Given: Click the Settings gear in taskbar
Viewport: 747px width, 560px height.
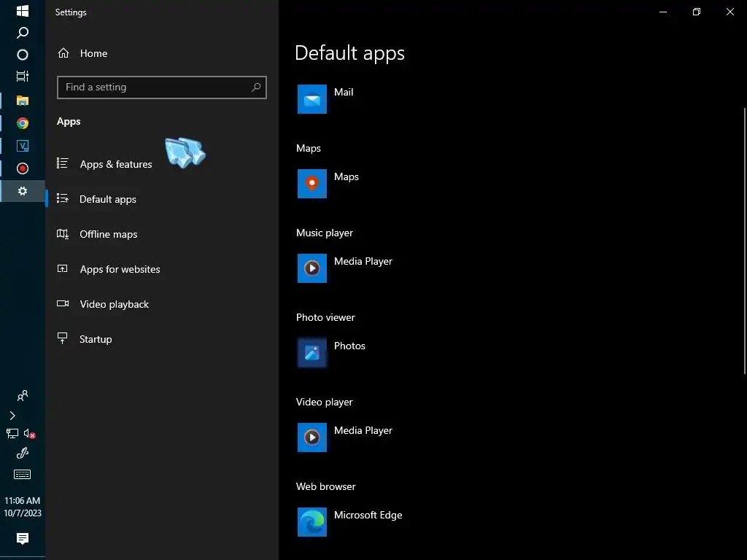Looking at the screenshot, I should (23, 191).
